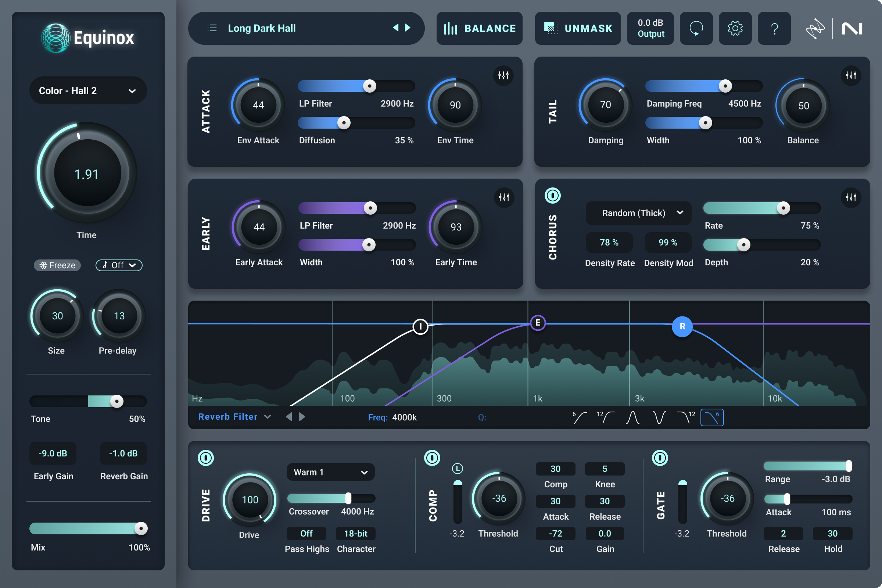Toggle the Comp power button

[432, 458]
